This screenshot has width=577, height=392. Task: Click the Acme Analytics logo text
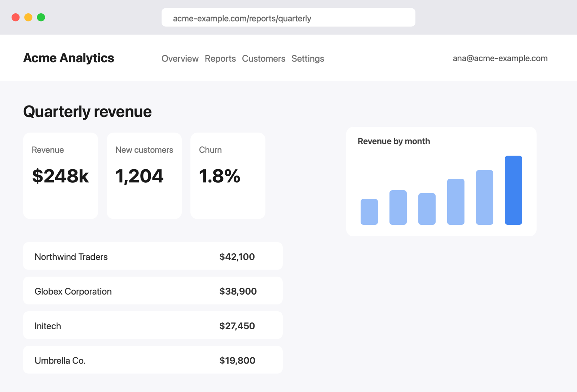69,58
